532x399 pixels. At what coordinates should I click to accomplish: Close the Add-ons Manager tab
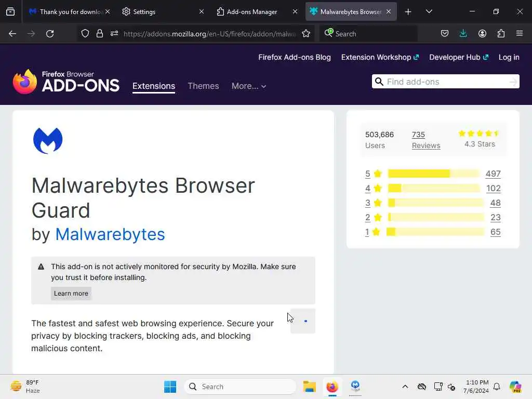[295, 11]
